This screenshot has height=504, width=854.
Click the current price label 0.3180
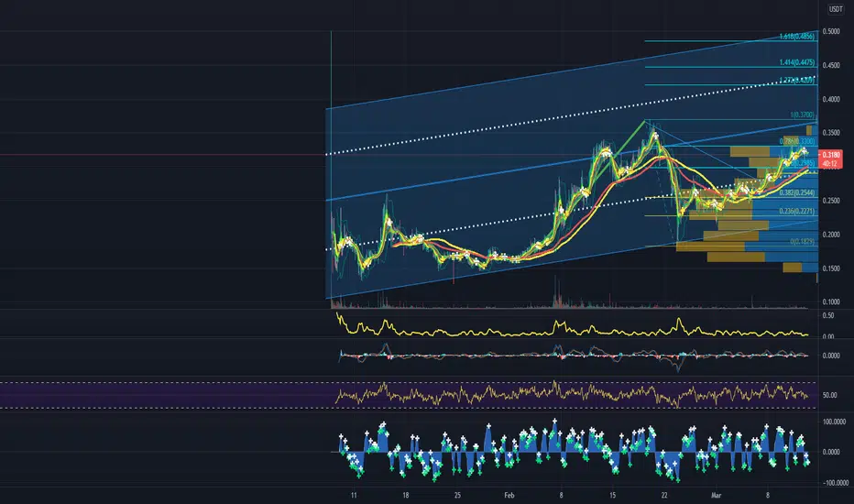point(831,155)
